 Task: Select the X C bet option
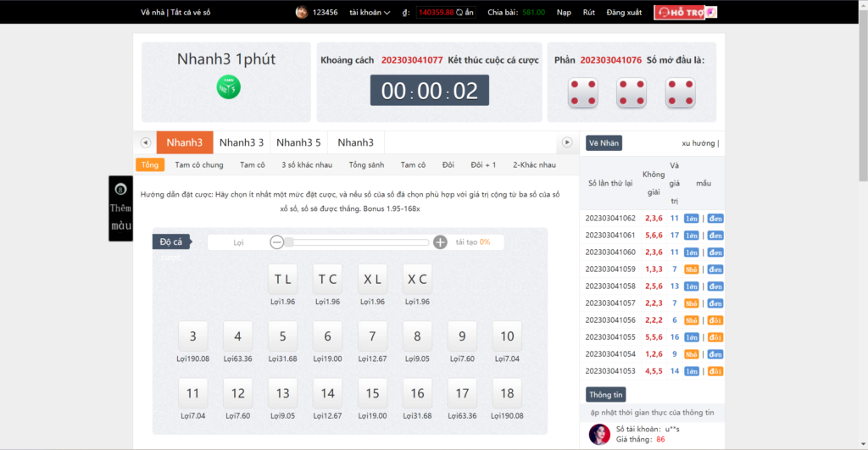coord(416,279)
